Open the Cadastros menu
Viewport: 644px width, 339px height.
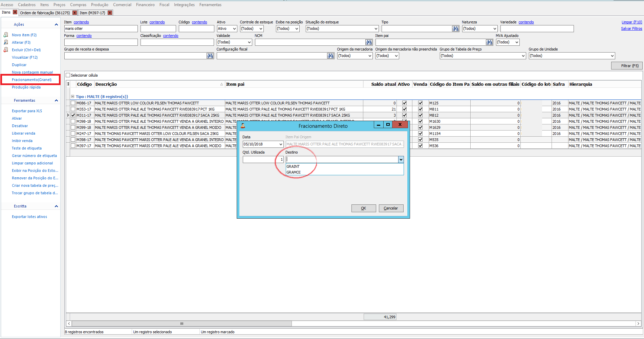[x=27, y=5]
